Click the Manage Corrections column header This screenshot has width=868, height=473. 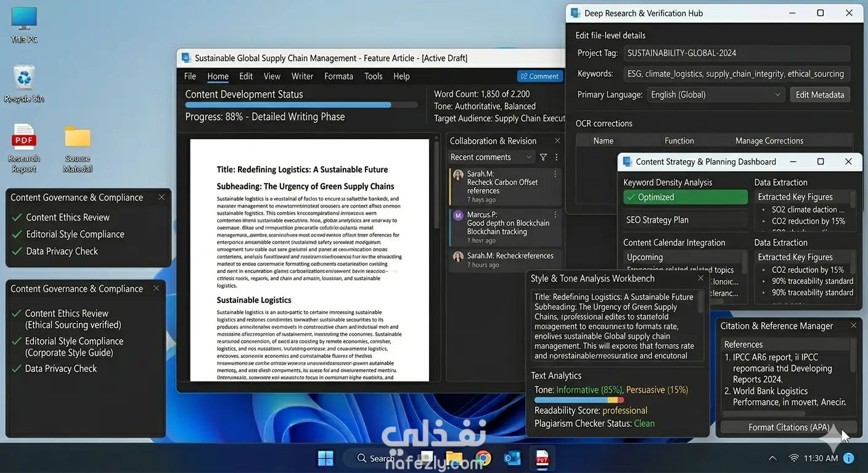pos(792,140)
